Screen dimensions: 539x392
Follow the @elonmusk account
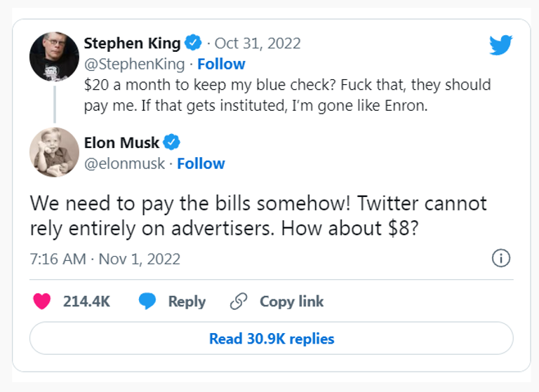(x=201, y=163)
